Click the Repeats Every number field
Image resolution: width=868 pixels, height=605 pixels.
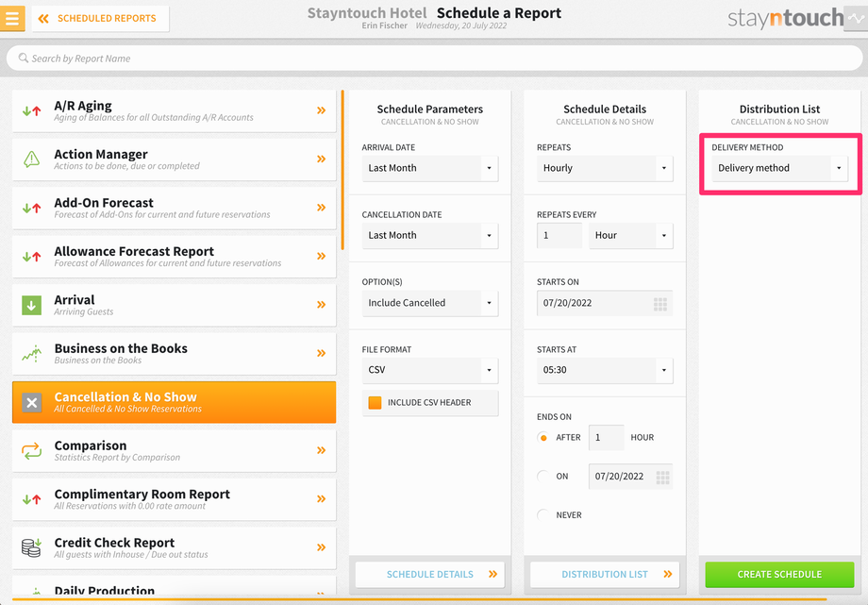(x=559, y=235)
